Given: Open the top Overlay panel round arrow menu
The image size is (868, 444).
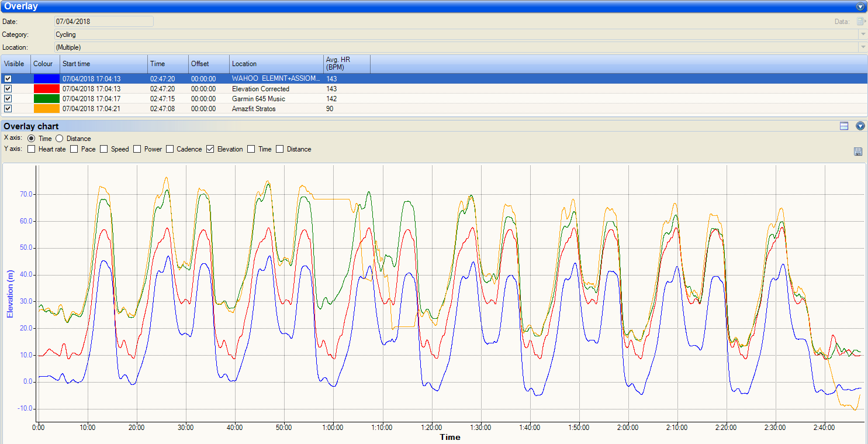Looking at the screenshot, I should 860,7.
